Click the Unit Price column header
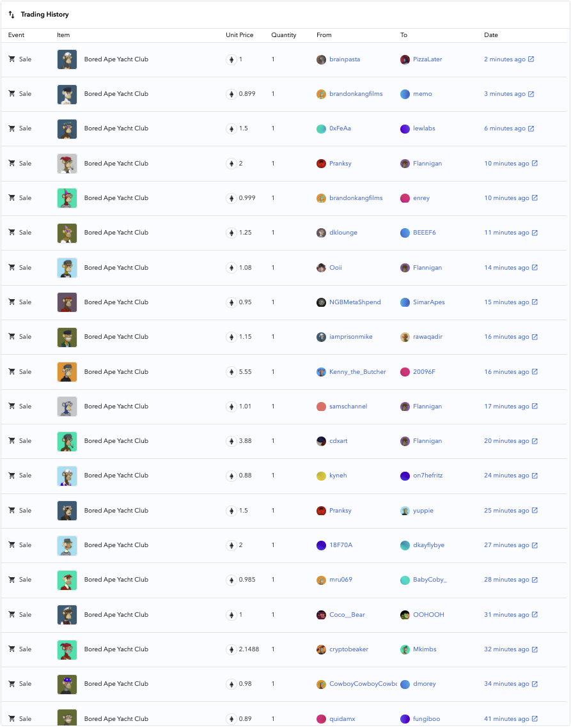This screenshot has width=571, height=728. click(x=240, y=35)
